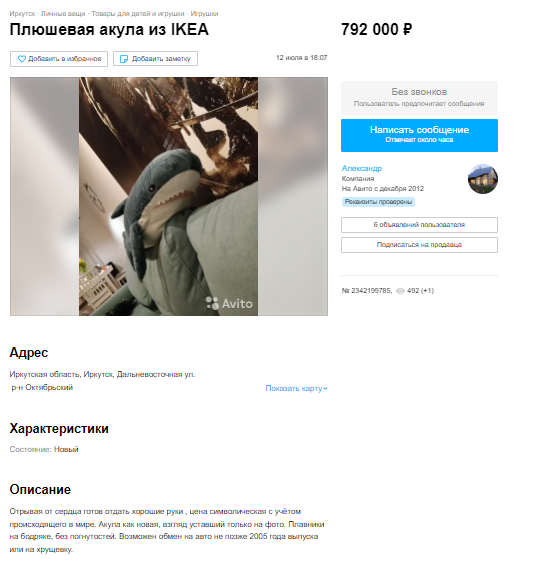Click Подписаться на продавца button
538x563 pixels.
(x=419, y=245)
